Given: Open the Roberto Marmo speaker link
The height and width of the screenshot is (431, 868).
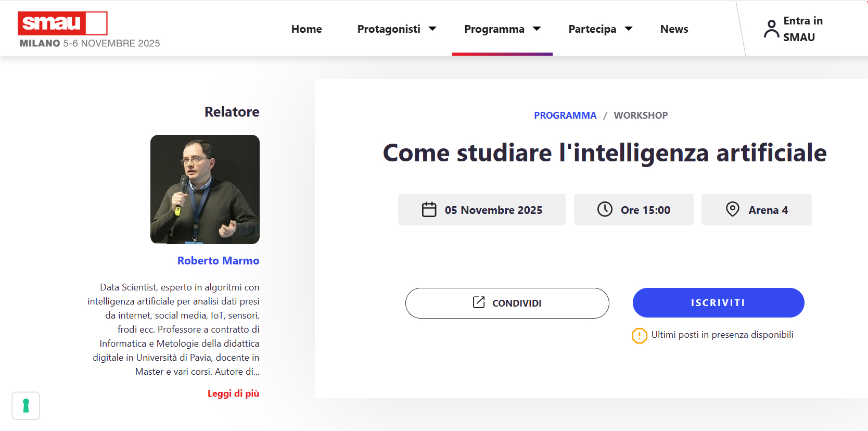Looking at the screenshot, I should click(x=218, y=261).
